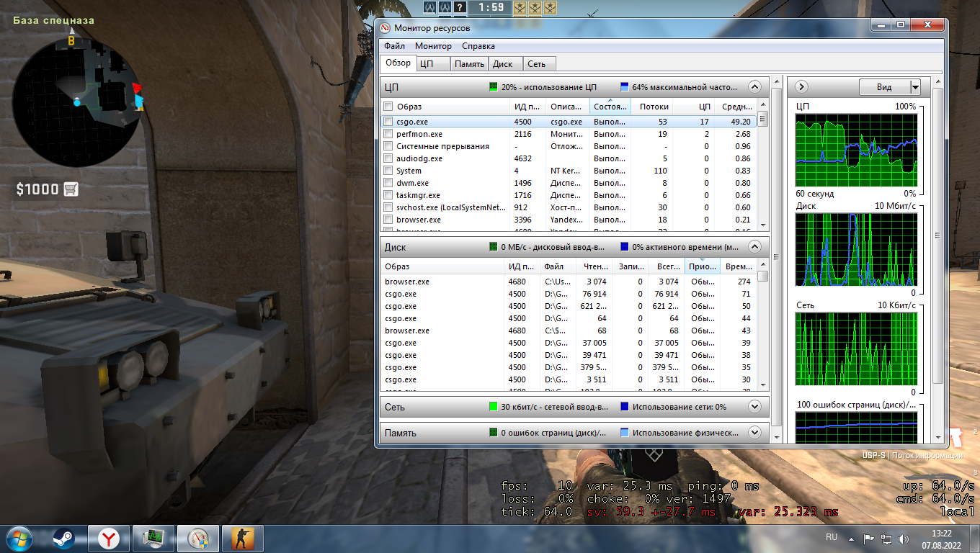Select browser.exe disk row reading 3 074
Screen dimensions: 980x553
coord(569,282)
